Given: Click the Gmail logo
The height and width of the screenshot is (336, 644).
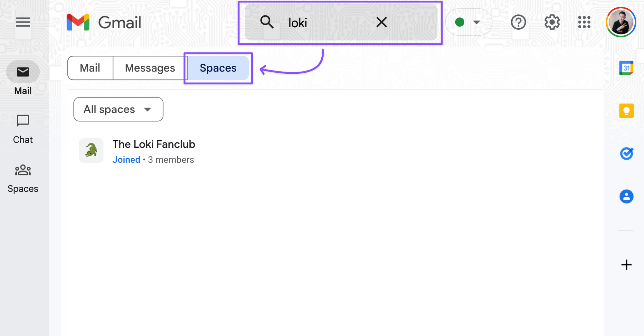Looking at the screenshot, I should (x=104, y=23).
